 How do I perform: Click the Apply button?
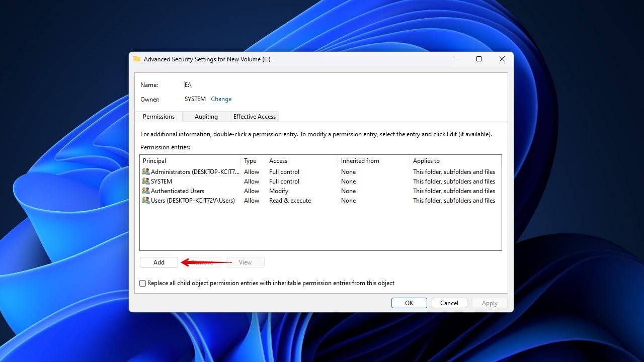point(490,303)
